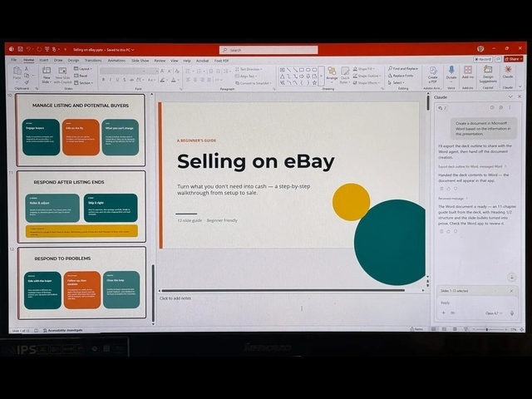The width and height of the screenshot is (532, 399).
Task: Increase font size icon
Action: [x=163, y=71]
